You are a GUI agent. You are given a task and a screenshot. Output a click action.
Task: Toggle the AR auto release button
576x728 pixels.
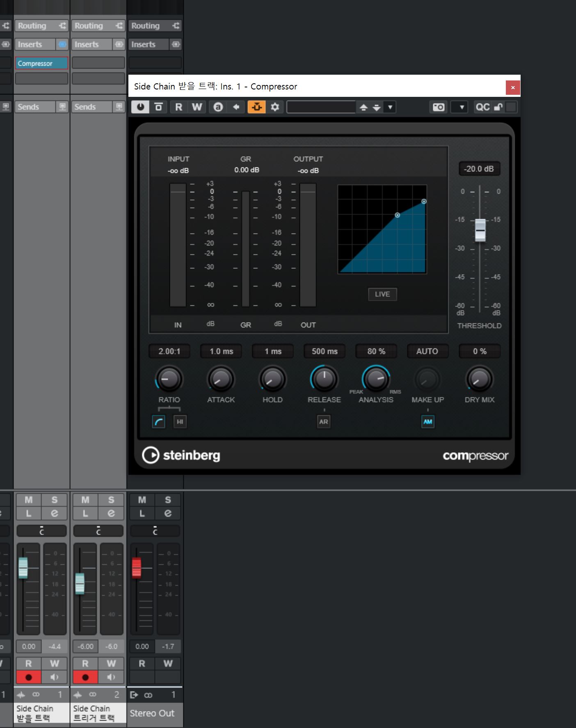point(324,421)
